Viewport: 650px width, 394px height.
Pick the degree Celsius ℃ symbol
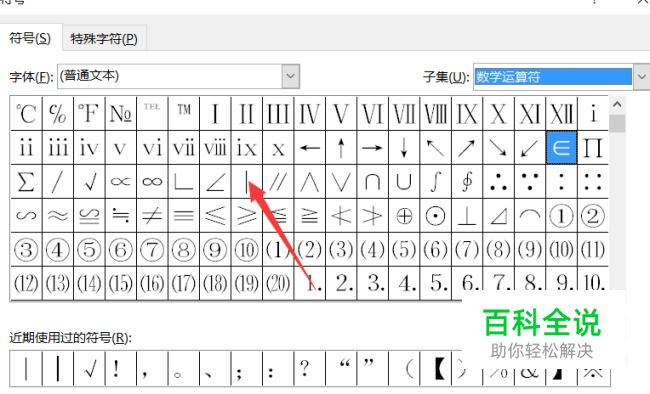pos(26,114)
